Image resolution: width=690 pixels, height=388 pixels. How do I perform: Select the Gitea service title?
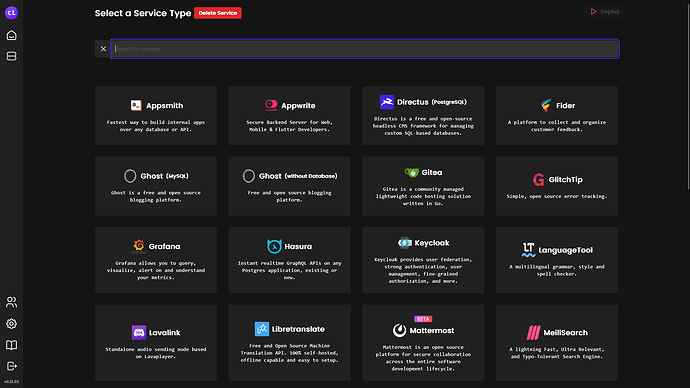(432, 172)
